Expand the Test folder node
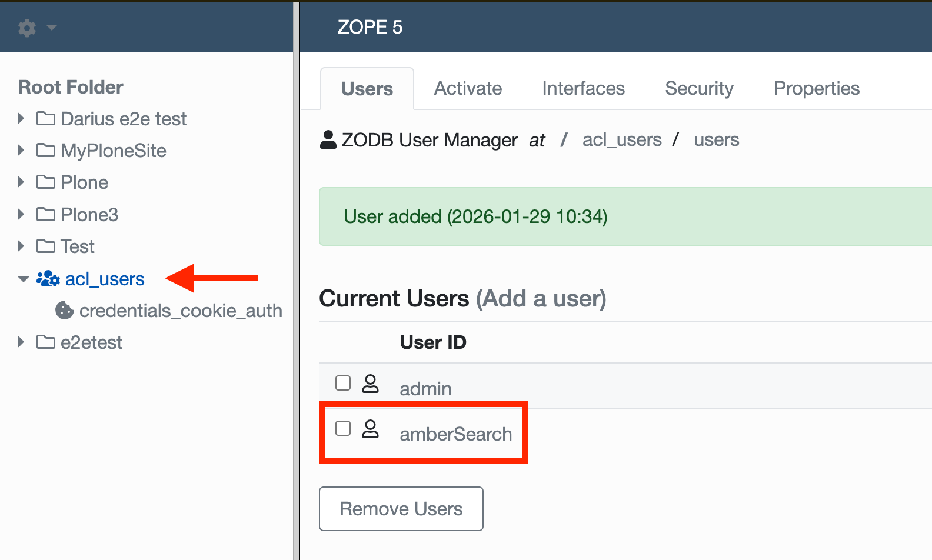932x560 pixels. [x=21, y=246]
